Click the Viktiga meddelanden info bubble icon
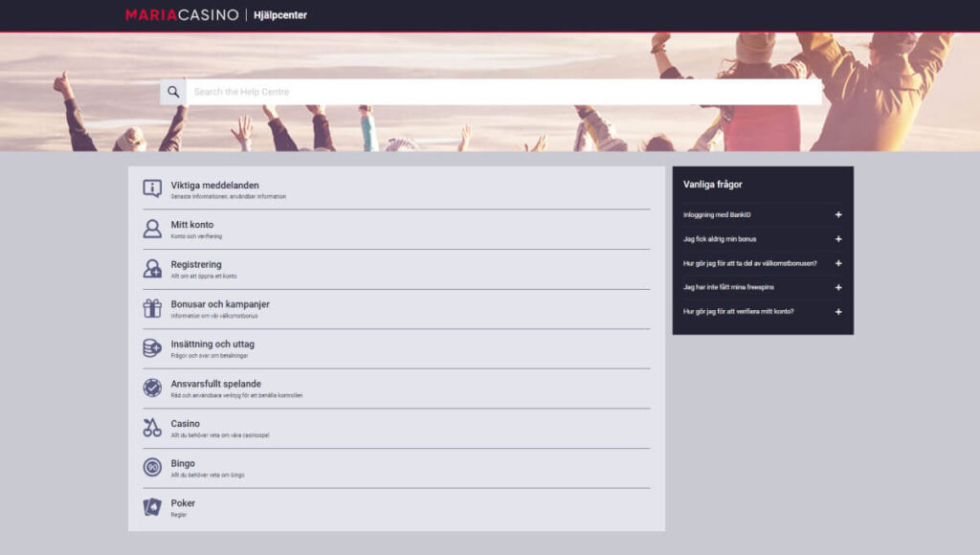 click(152, 189)
